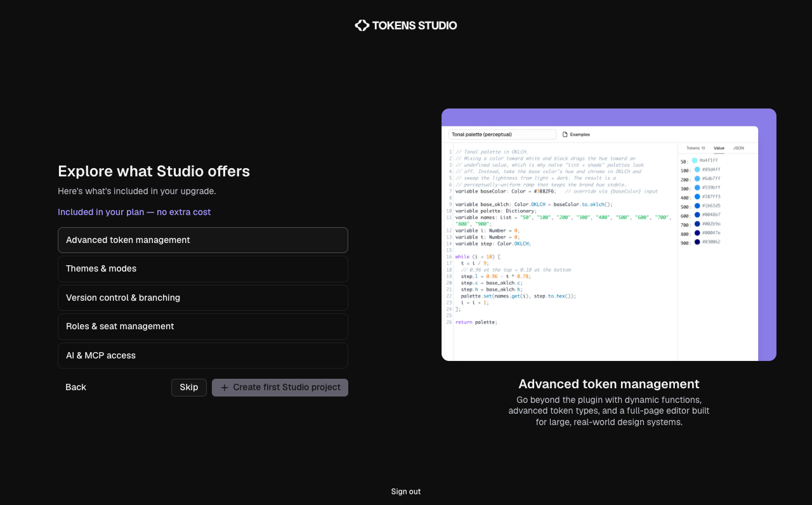Show Version control & branching details
Image resolution: width=812 pixels, height=505 pixels.
[203, 298]
